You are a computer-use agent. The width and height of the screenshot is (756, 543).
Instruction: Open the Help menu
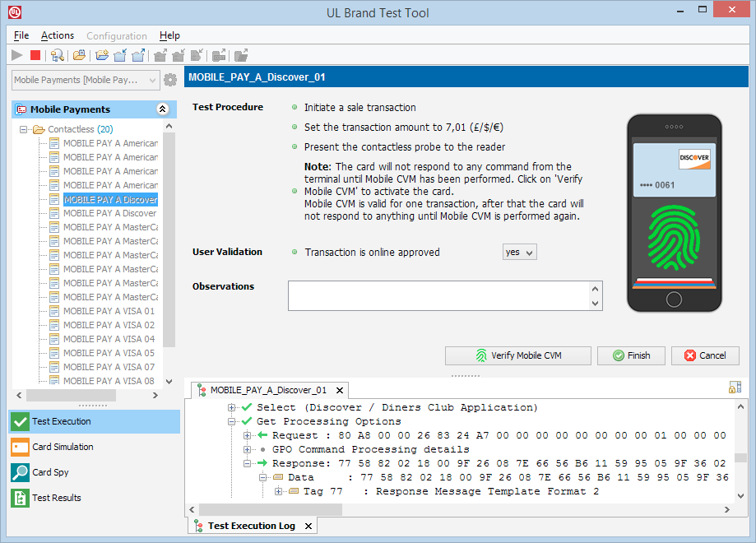click(x=169, y=35)
